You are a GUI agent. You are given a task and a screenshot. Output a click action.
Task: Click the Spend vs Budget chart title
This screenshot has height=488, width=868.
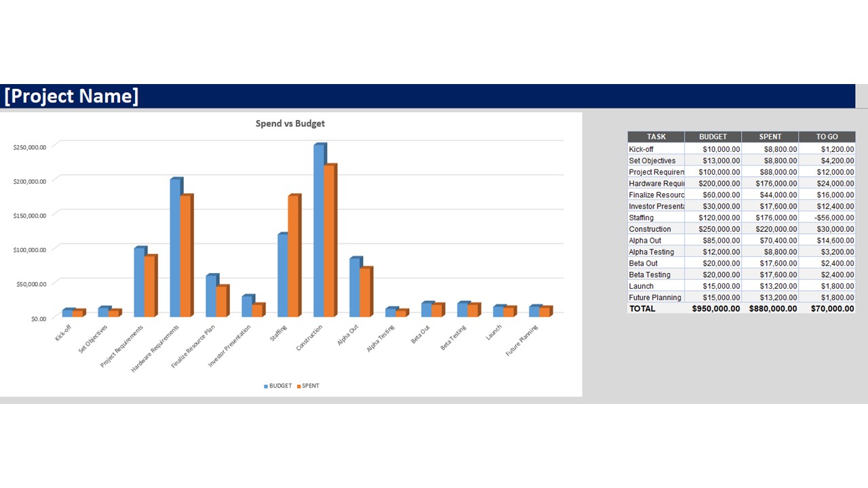(x=290, y=123)
